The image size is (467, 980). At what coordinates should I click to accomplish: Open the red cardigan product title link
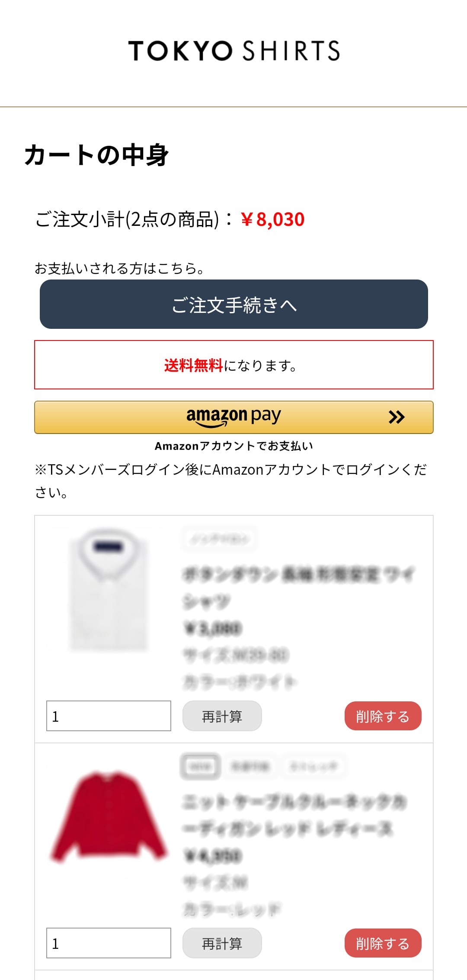click(294, 815)
